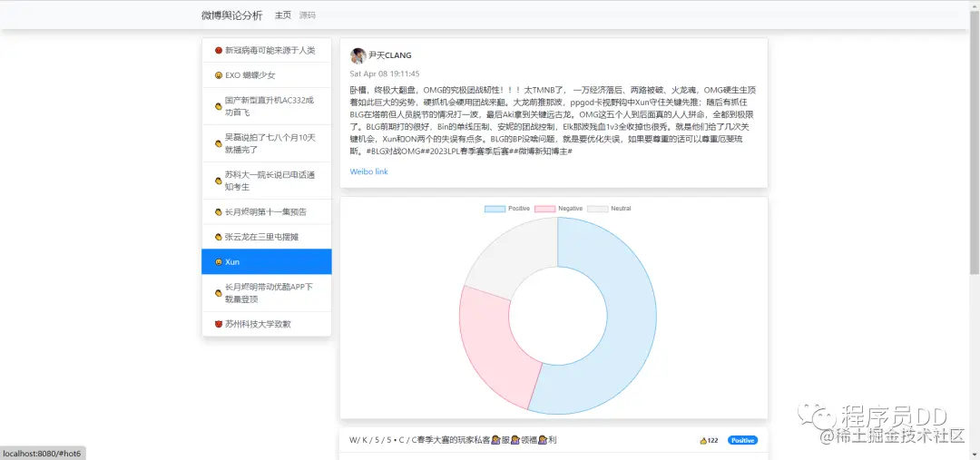Select the 苏科大一院长说已电话通知考生 topic
The width and height of the screenshot is (980, 460).
coord(266,181)
